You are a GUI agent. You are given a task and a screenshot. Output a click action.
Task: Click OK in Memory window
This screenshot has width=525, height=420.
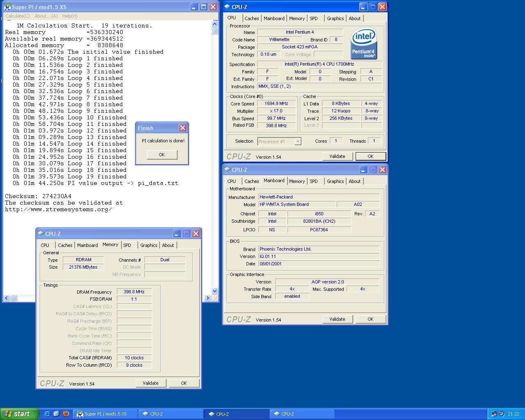pos(184,383)
